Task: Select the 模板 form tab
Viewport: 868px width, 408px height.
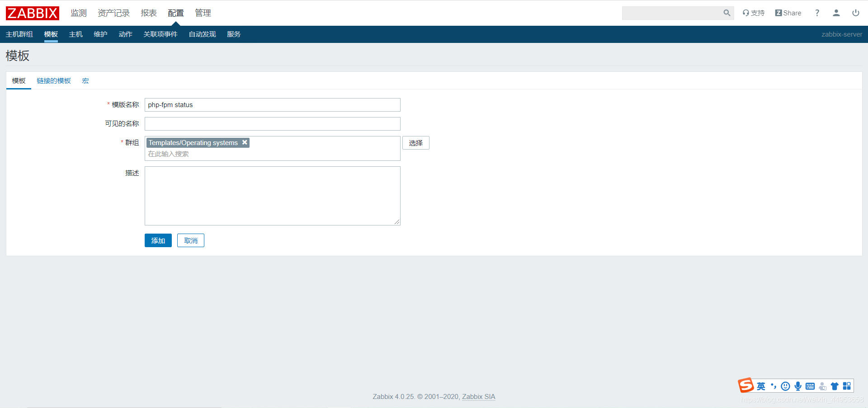Action: pyautogui.click(x=19, y=81)
